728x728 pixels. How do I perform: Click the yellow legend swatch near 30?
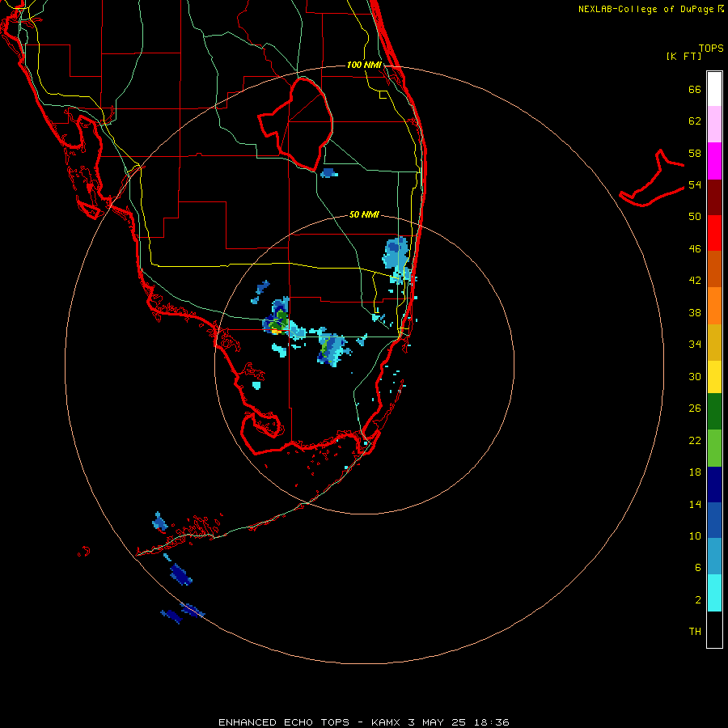tap(714, 377)
